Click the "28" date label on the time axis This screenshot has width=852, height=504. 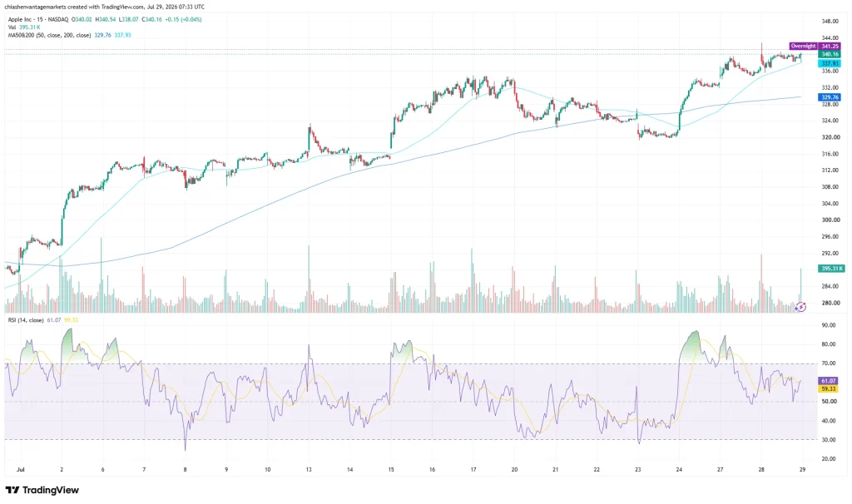pyautogui.click(x=761, y=469)
